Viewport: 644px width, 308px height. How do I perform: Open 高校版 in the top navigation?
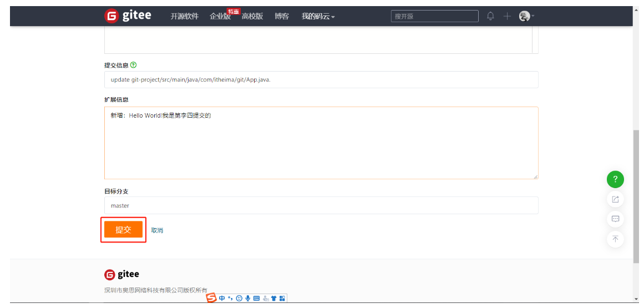(x=252, y=17)
